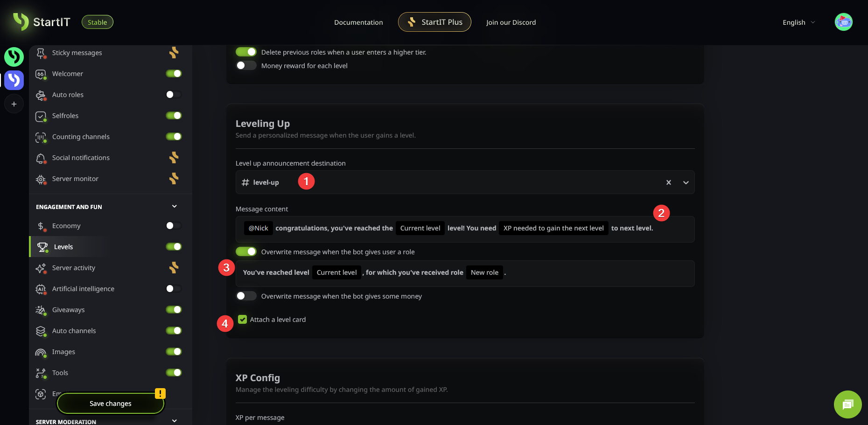Image resolution: width=868 pixels, height=425 pixels.
Task: Open the English language dropdown
Action: point(798,22)
